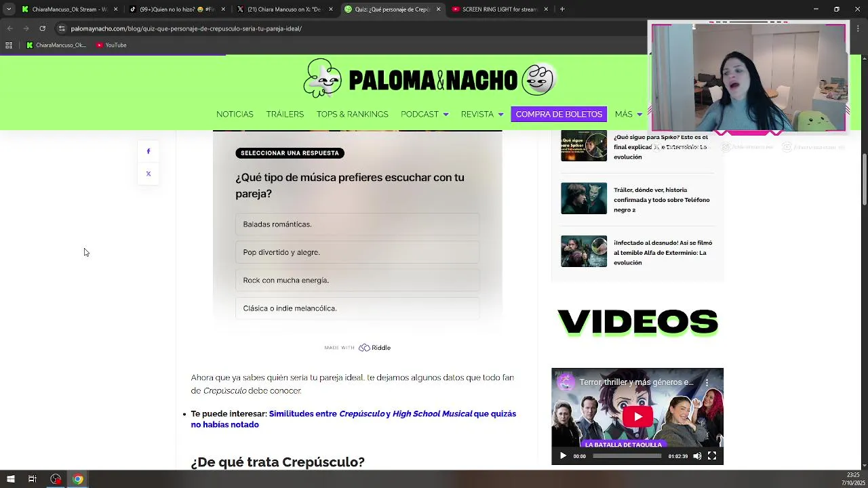Open the YouTube bookmark
This screenshot has height=488, width=868.
(x=111, y=45)
